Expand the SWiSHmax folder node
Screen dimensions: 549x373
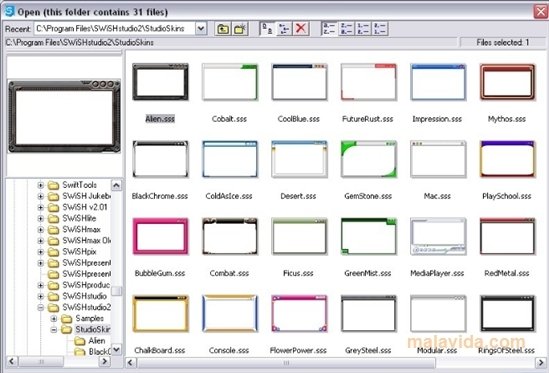[41, 230]
